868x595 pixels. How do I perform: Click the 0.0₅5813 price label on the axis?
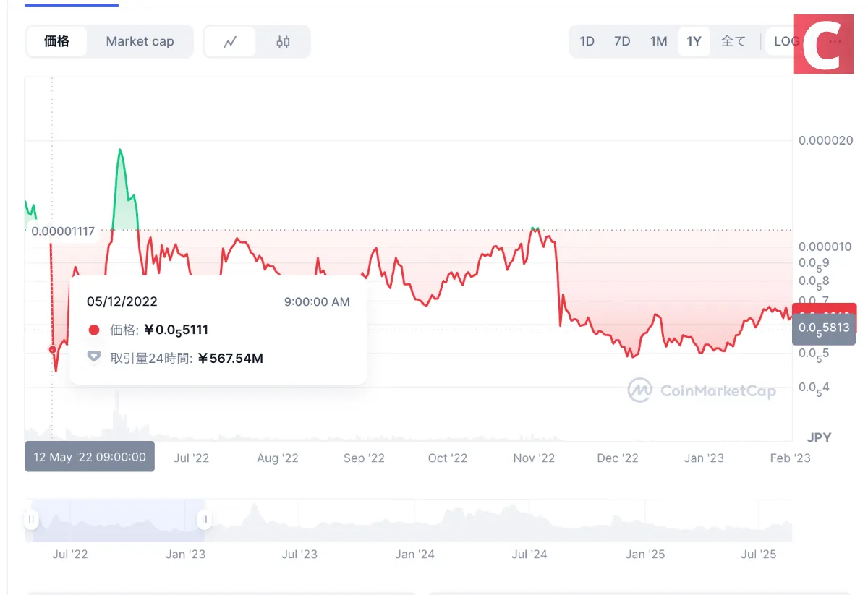(x=824, y=328)
